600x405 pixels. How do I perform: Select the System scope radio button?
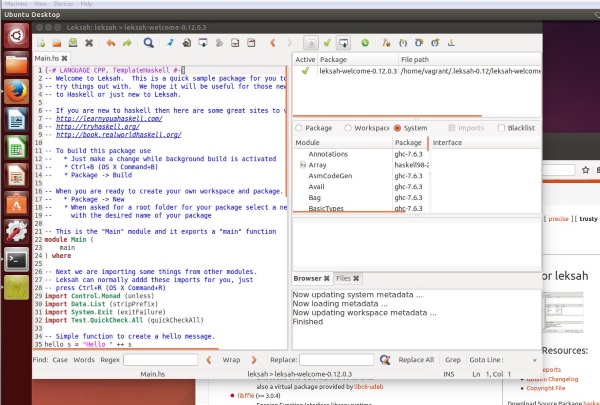coord(397,128)
